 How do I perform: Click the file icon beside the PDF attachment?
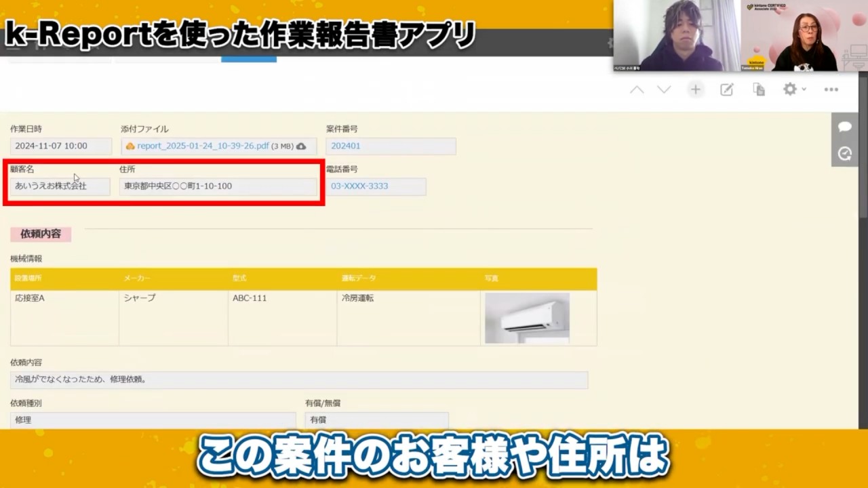tap(130, 146)
